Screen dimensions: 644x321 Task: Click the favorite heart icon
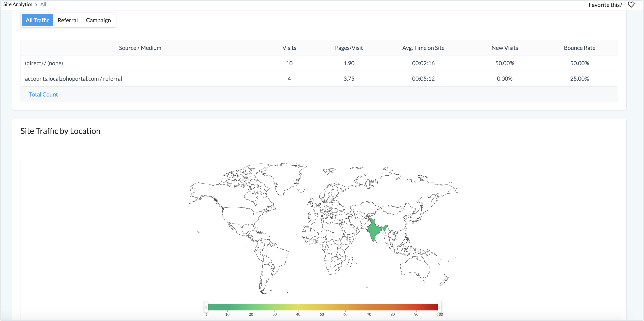[631, 5]
